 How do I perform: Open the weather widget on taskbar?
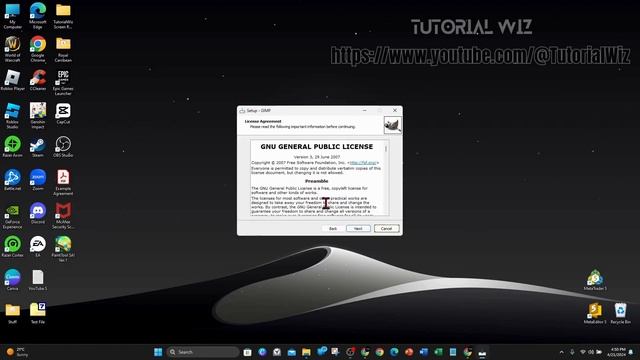click(18, 352)
